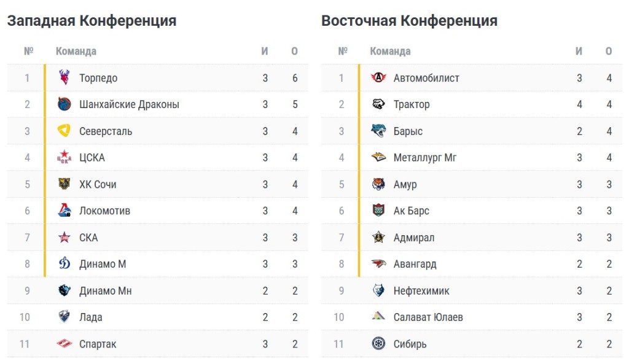Click the Торпедо team logo
This screenshot has width=629, height=364.
tap(64, 77)
